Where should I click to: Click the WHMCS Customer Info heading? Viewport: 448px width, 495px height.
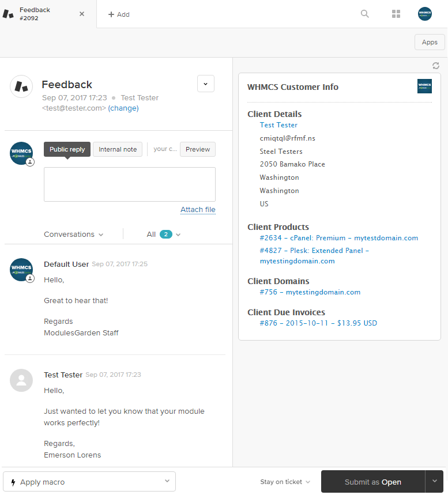coord(293,87)
